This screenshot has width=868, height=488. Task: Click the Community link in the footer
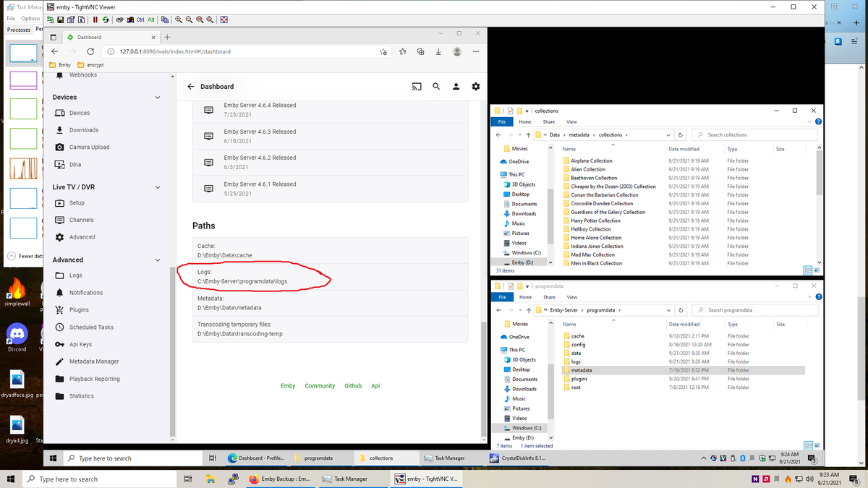pyautogui.click(x=320, y=386)
